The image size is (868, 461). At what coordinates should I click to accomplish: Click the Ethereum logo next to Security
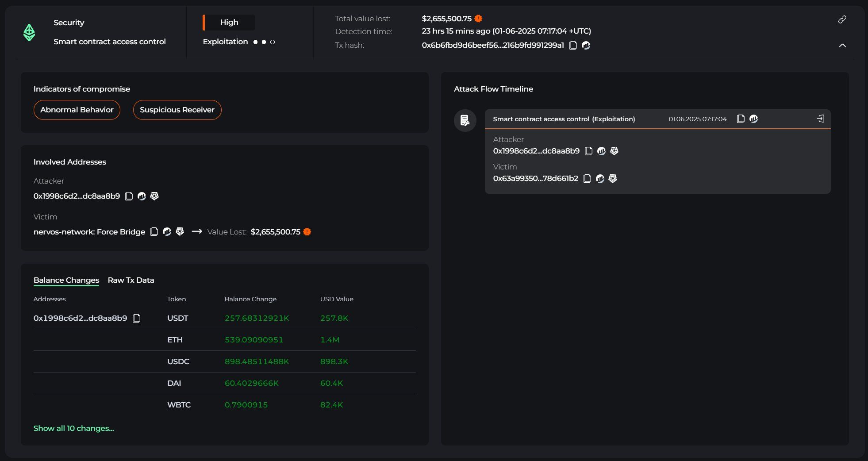point(29,32)
